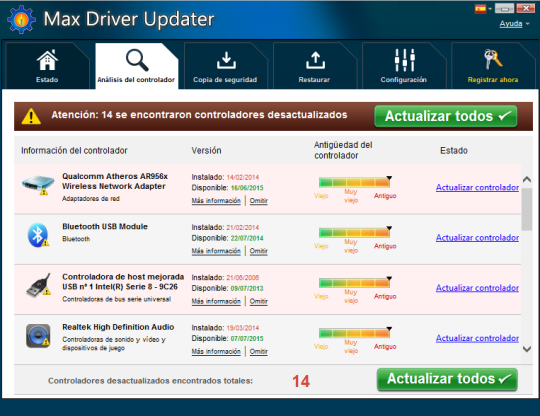540x416 pixels.
Task: Open the Ayuda help menu
Action: click(514, 23)
